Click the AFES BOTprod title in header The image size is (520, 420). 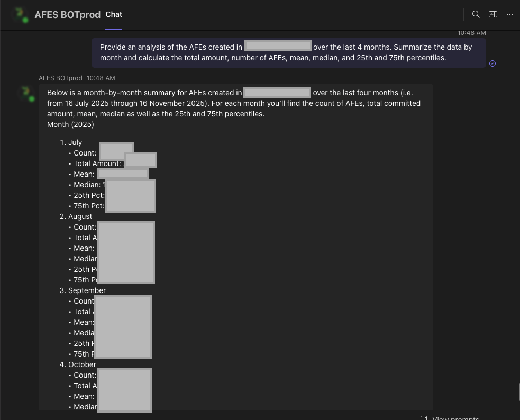point(67,15)
